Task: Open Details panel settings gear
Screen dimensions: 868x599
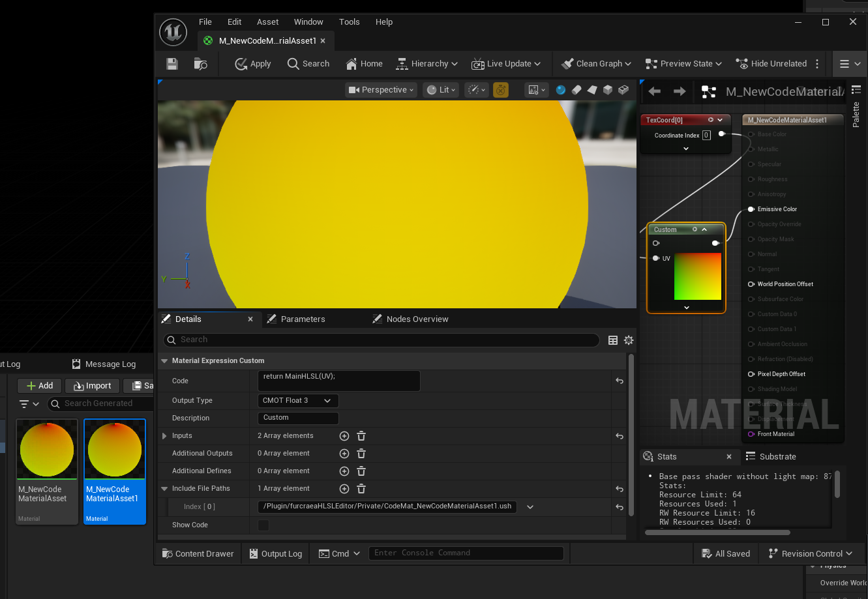Action: [x=629, y=340]
